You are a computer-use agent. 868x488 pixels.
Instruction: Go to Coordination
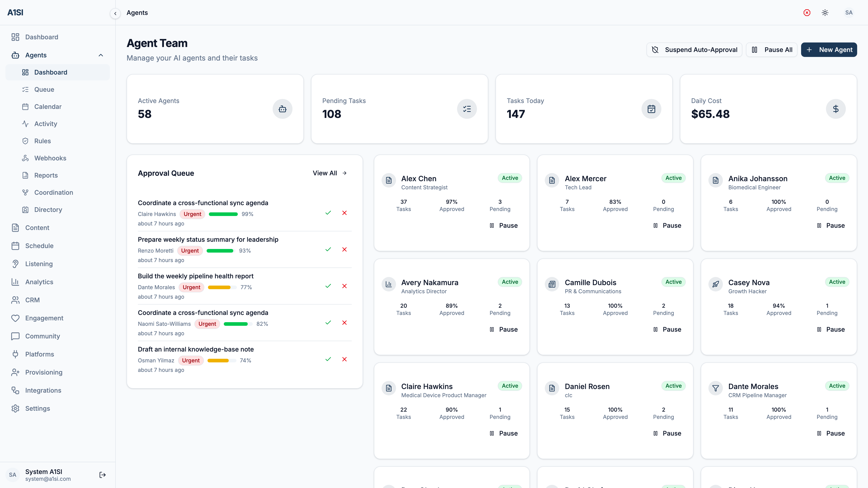tap(57, 193)
